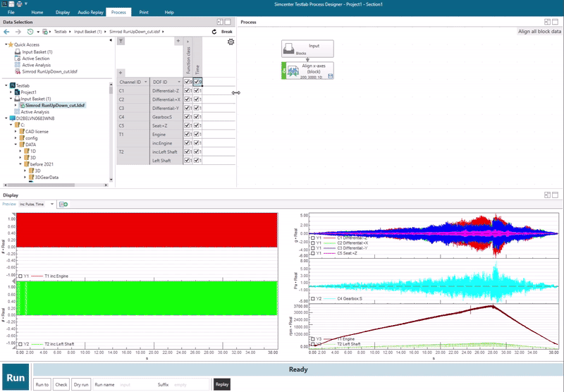
Task: Collapse the DATA folder node
Action: (16, 145)
